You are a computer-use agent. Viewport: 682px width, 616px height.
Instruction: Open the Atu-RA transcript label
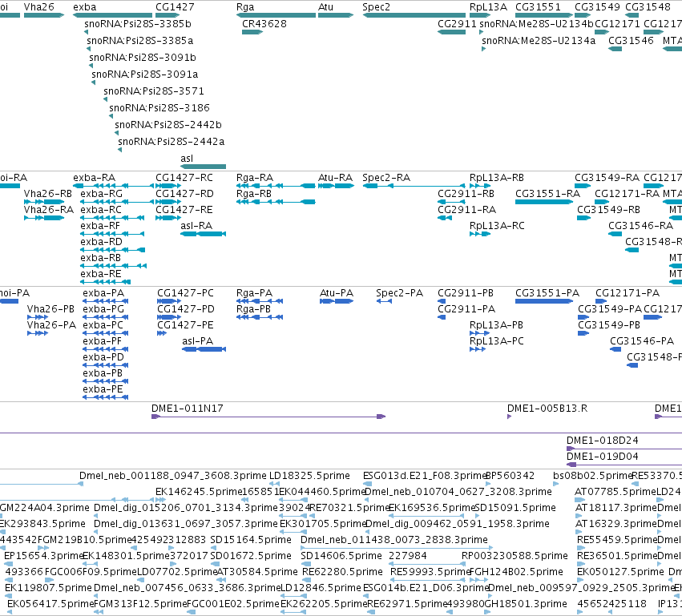pyautogui.click(x=335, y=178)
